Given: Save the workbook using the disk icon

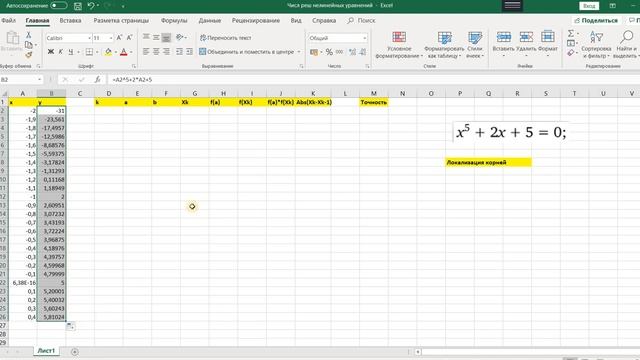Looking at the screenshot, I should pos(78,6).
